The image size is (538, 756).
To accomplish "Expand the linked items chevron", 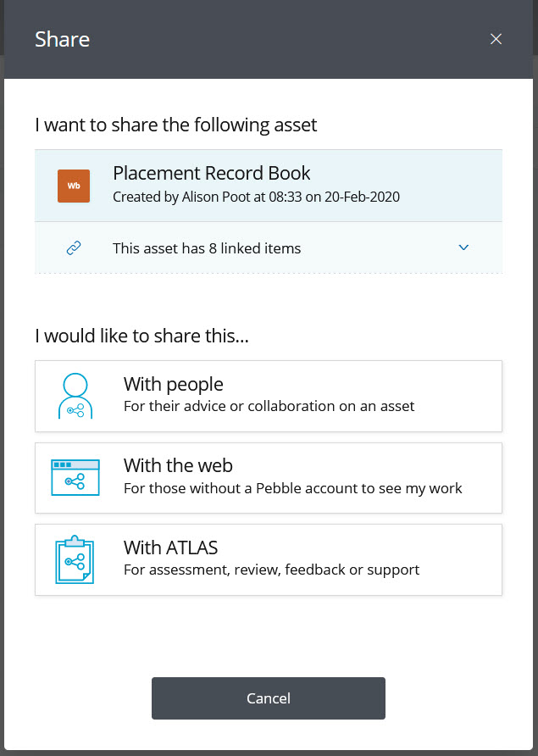I will point(463,247).
